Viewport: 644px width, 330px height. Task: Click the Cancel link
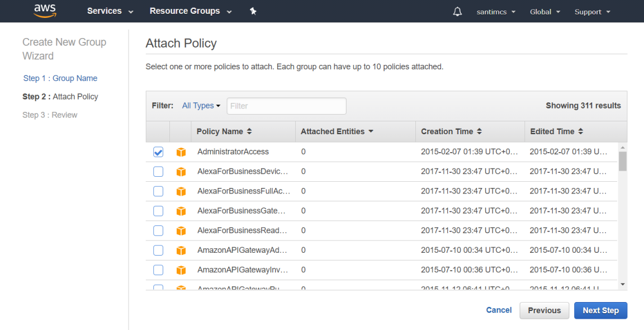coord(499,310)
